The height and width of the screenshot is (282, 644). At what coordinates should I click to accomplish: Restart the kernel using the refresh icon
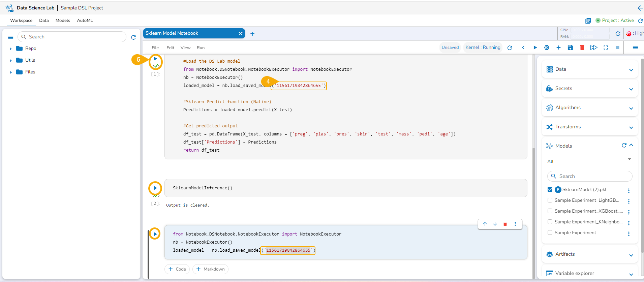tap(510, 48)
